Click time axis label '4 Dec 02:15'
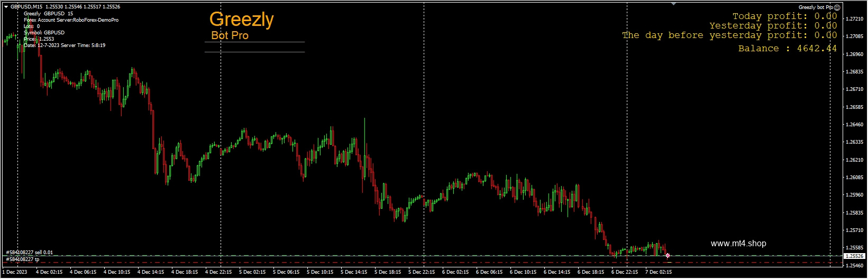The height and width of the screenshot is (279, 868). [49, 272]
